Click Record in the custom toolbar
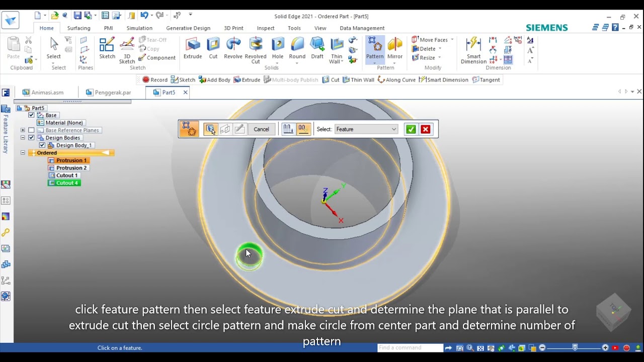 [154, 79]
